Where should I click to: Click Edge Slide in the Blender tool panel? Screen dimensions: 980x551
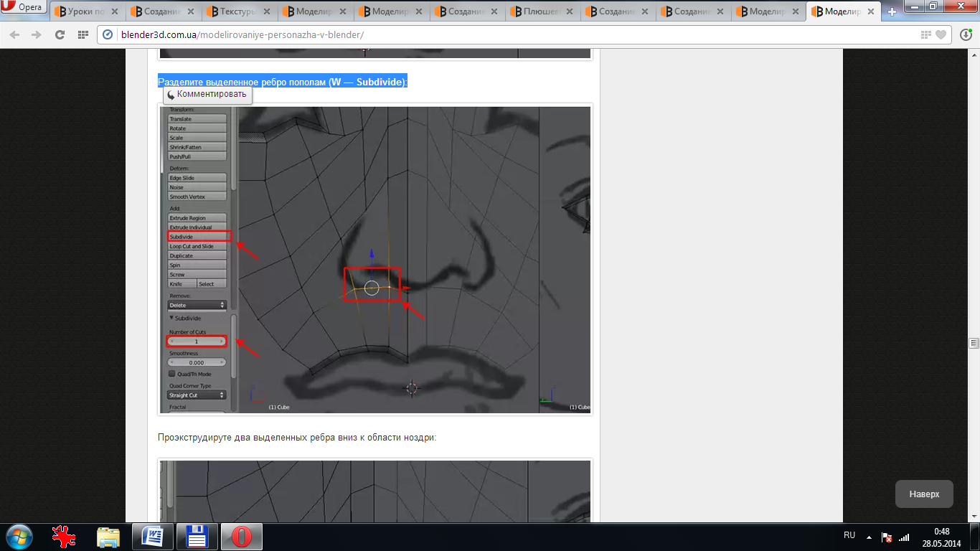click(197, 177)
